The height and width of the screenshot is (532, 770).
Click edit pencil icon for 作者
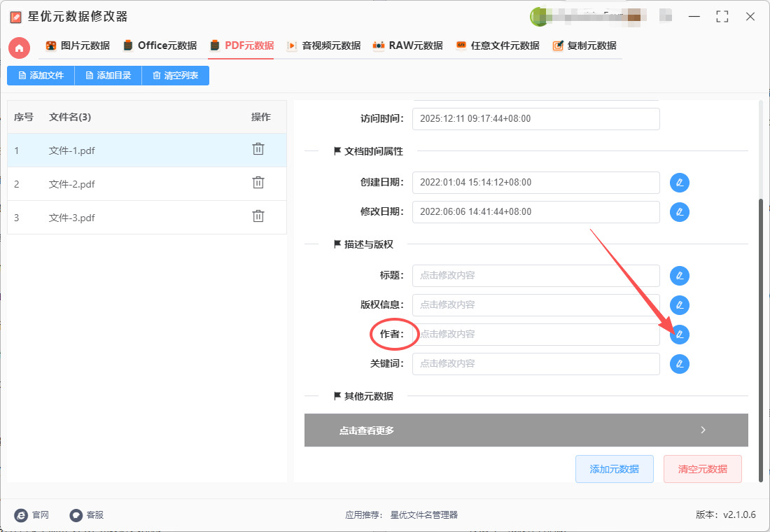(680, 335)
